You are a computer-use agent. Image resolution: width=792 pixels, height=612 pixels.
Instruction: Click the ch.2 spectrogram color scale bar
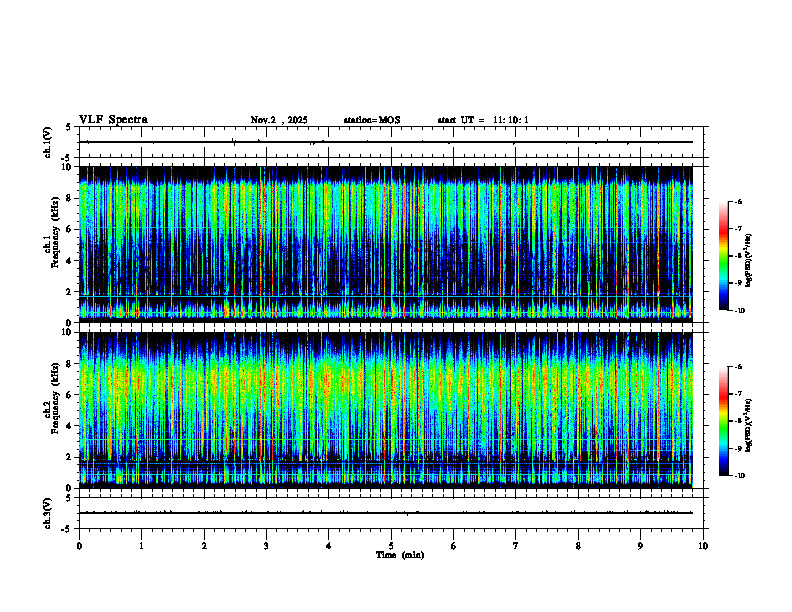pos(724,421)
